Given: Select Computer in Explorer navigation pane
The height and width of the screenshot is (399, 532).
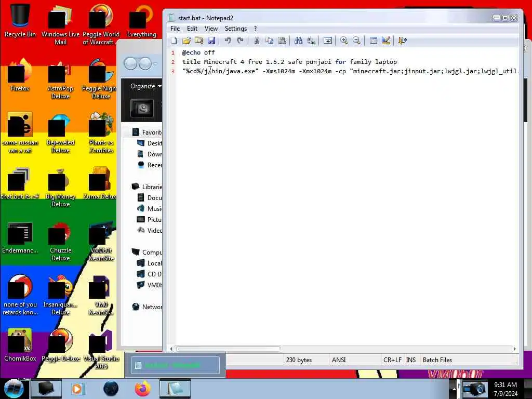Looking at the screenshot, I should pos(147,252).
